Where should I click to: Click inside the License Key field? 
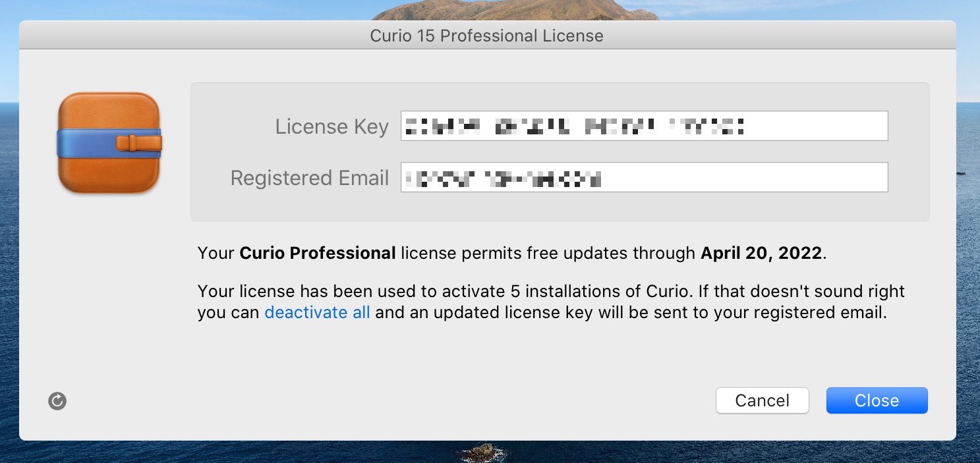tap(817, 126)
